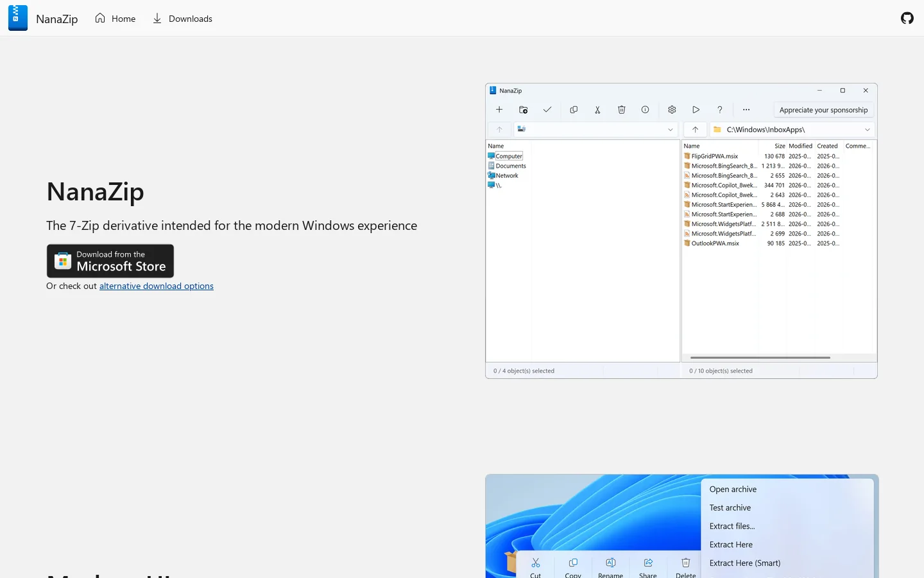Click the Cut icon in context menu

pyautogui.click(x=536, y=563)
